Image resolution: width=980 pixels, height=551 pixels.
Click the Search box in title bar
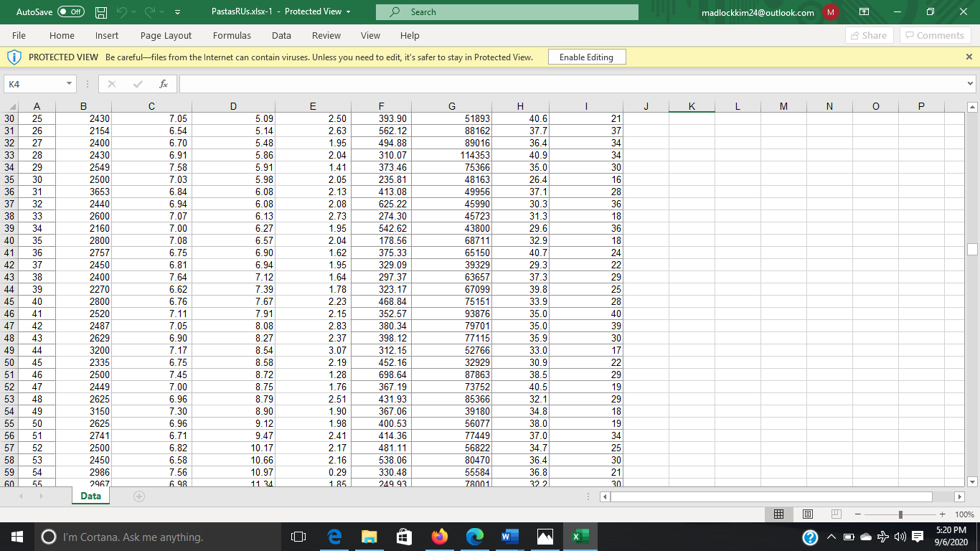pos(508,12)
